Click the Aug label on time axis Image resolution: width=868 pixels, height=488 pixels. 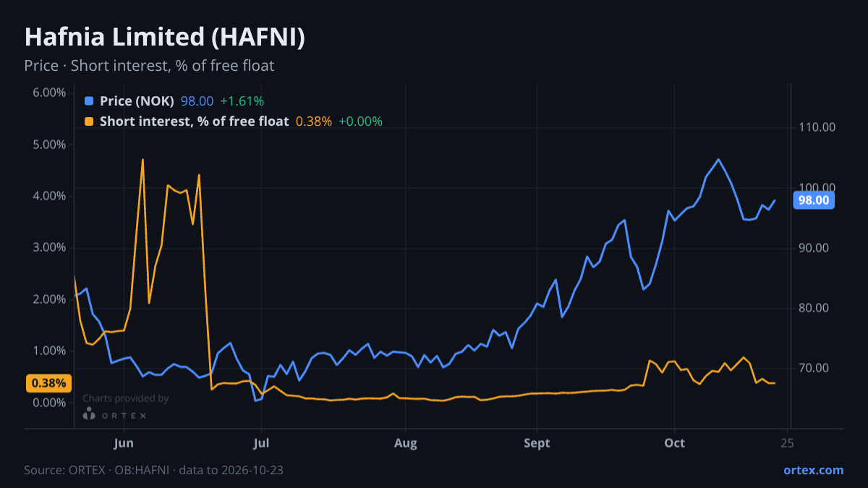tap(407, 443)
